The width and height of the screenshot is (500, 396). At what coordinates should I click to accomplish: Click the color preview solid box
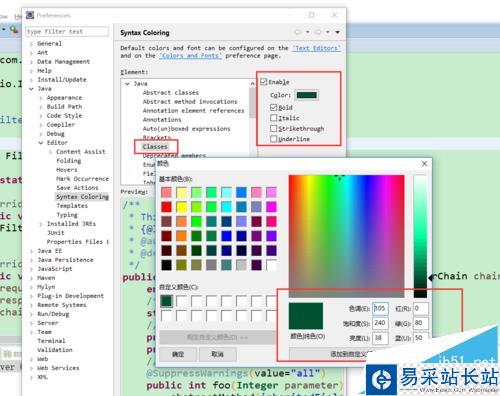(x=306, y=316)
